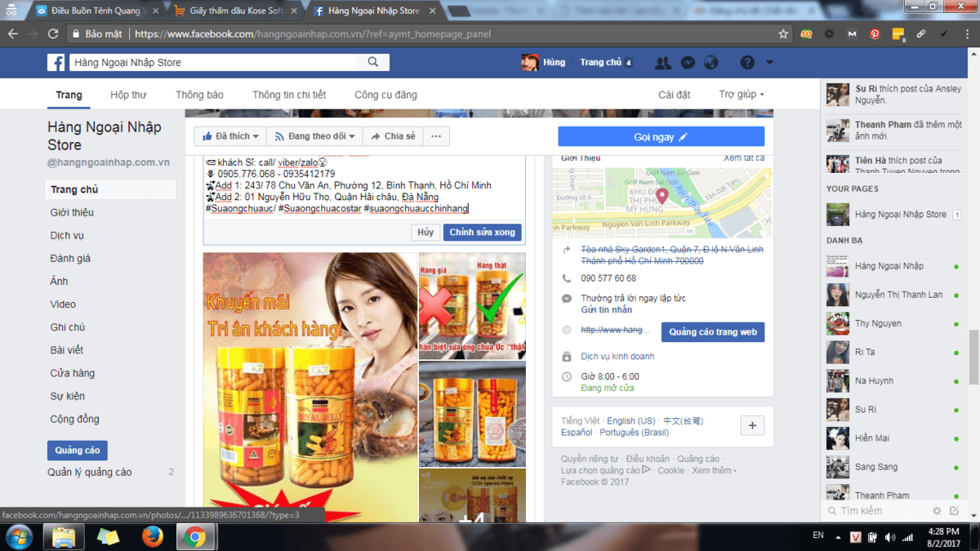Click Xem tất cả link

[x=744, y=158]
